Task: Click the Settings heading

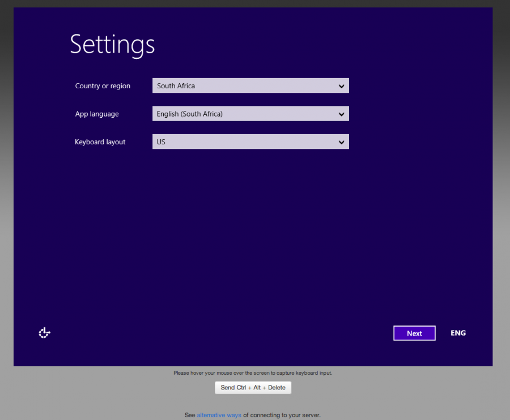Action: pyautogui.click(x=112, y=45)
